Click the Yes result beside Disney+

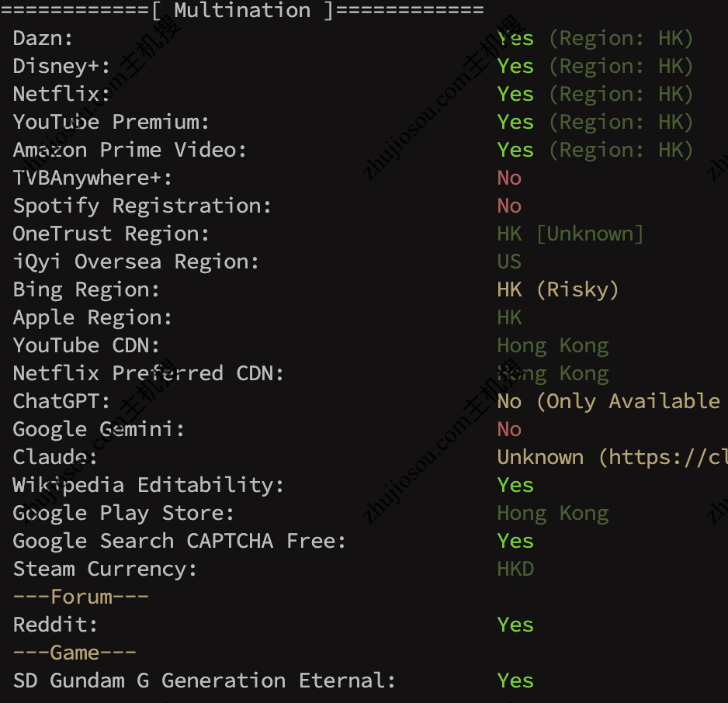[515, 66]
